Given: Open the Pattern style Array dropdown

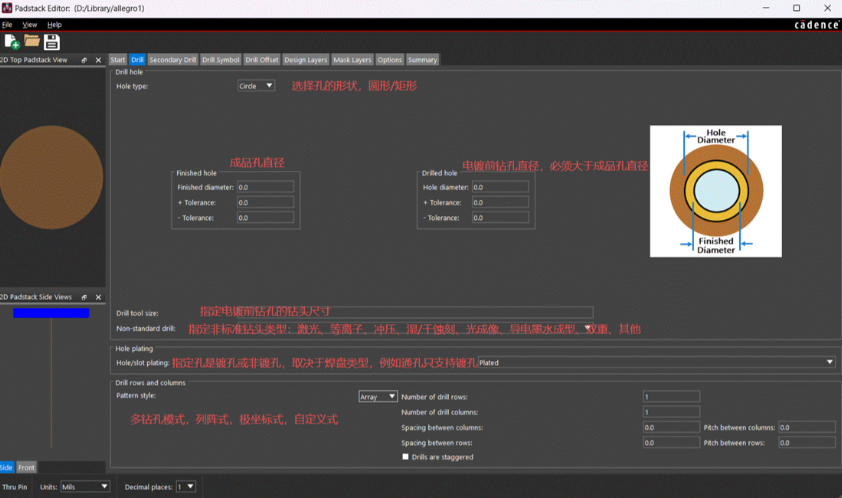Looking at the screenshot, I should point(378,396).
